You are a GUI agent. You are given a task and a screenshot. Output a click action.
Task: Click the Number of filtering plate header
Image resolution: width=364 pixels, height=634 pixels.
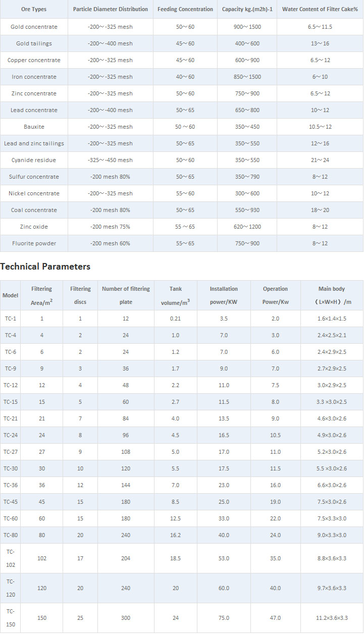click(126, 295)
